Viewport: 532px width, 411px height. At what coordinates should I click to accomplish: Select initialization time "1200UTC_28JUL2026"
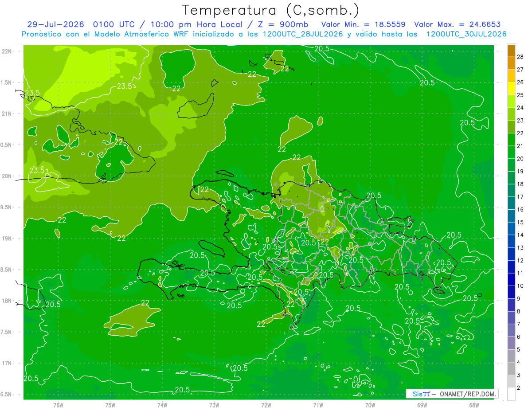tap(303, 34)
